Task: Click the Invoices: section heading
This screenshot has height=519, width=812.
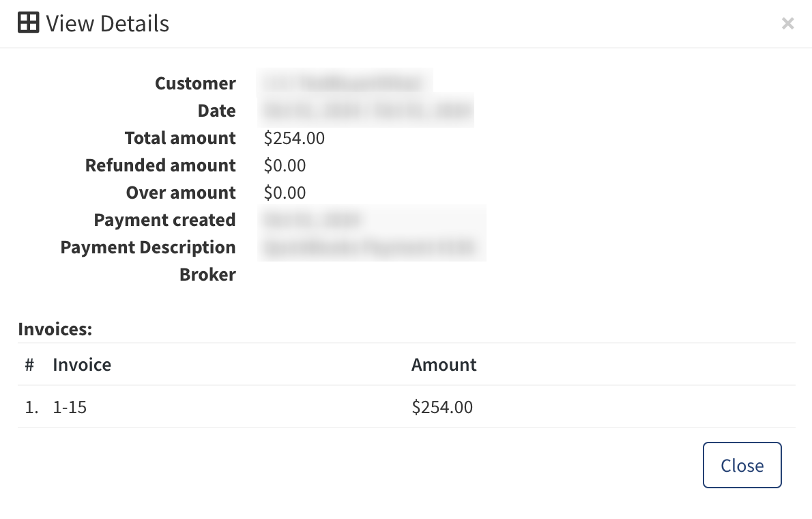Action: [55, 329]
